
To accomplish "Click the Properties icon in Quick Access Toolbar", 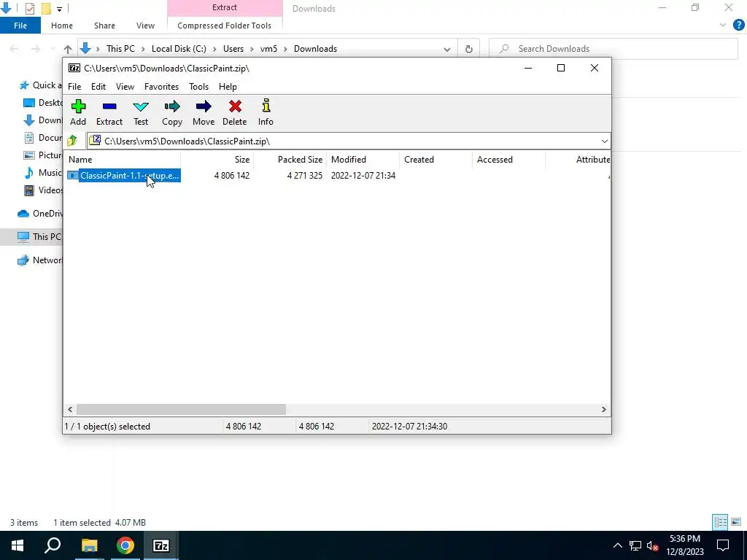I will click(29, 8).
